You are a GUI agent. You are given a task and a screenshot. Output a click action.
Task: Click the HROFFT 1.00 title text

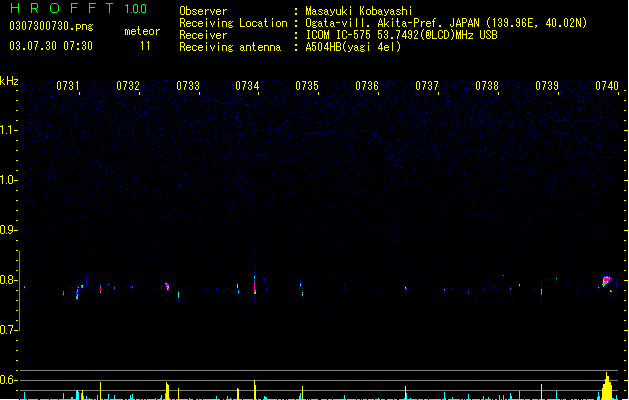click(78, 8)
